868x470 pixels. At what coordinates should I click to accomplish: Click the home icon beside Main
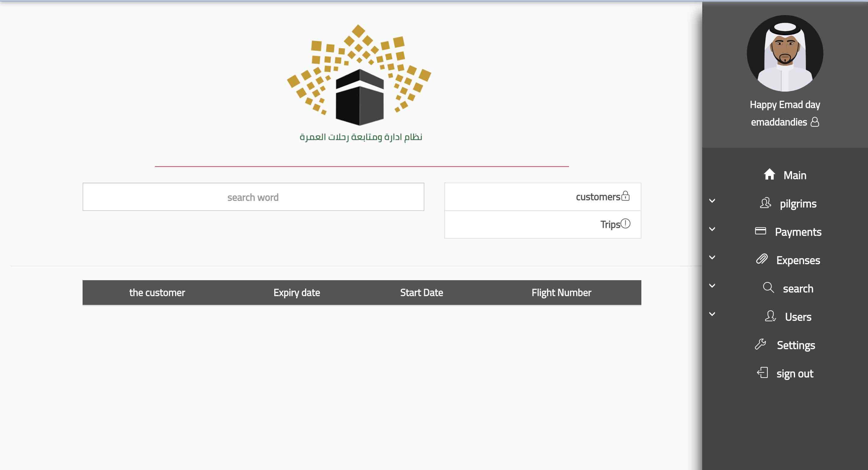coord(769,174)
